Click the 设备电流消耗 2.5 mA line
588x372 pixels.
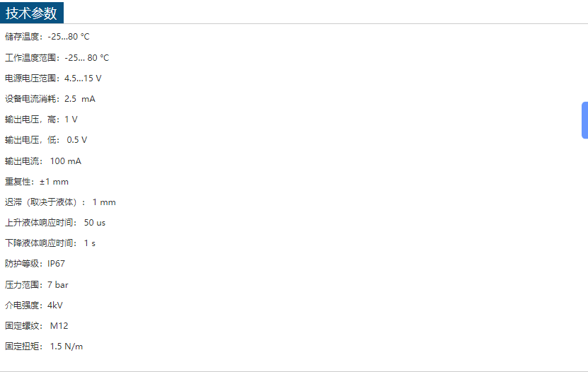tap(50, 98)
